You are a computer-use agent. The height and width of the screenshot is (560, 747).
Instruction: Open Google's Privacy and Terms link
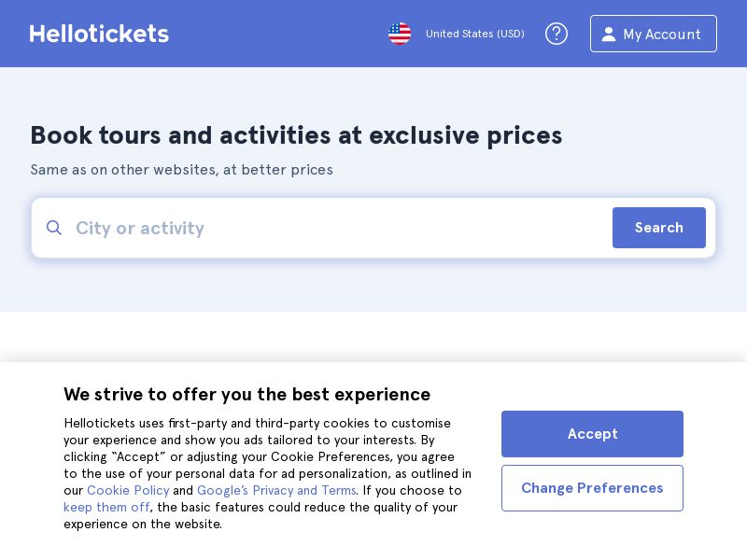(x=276, y=490)
